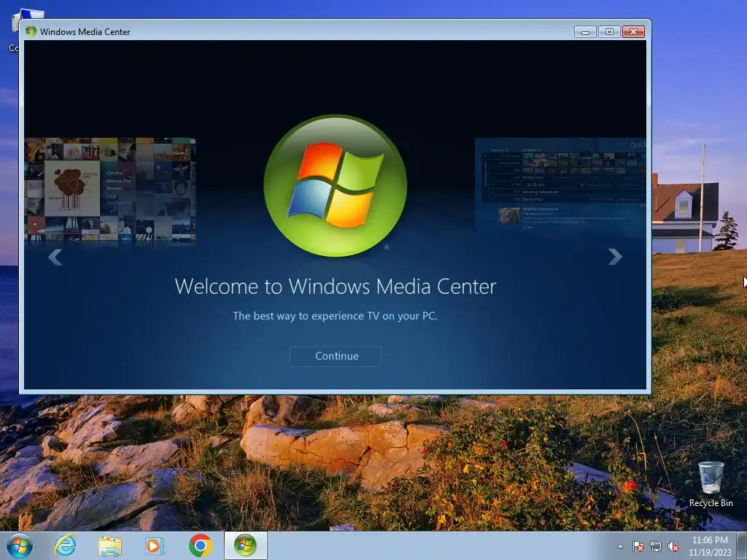The width and height of the screenshot is (747, 560).
Task: Click the large Windows Media Center orb logo
Action: (x=336, y=186)
